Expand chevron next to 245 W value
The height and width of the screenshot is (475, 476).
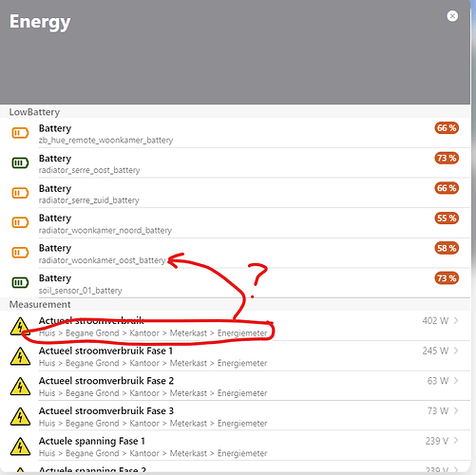[456, 351]
